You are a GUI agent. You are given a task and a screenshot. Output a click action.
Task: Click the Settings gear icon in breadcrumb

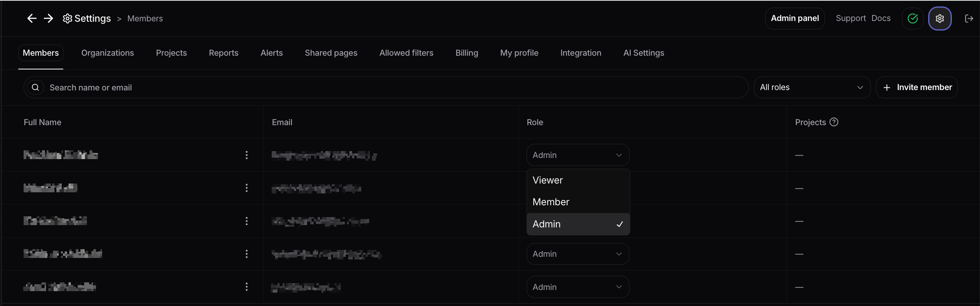(x=67, y=18)
